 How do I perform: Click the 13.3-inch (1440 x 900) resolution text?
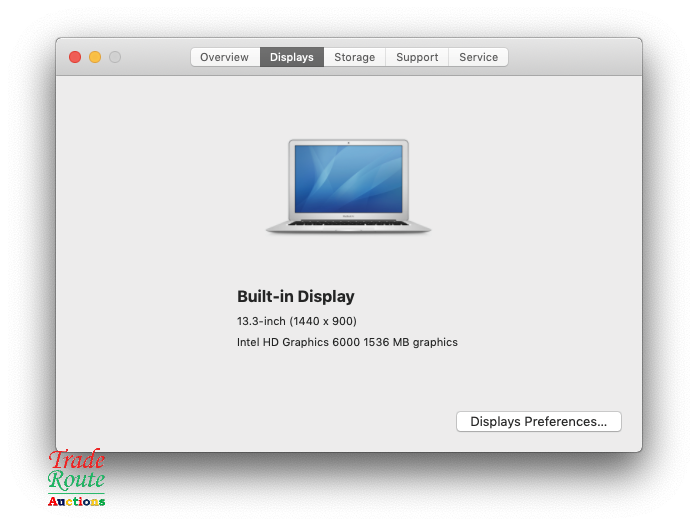point(296,321)
